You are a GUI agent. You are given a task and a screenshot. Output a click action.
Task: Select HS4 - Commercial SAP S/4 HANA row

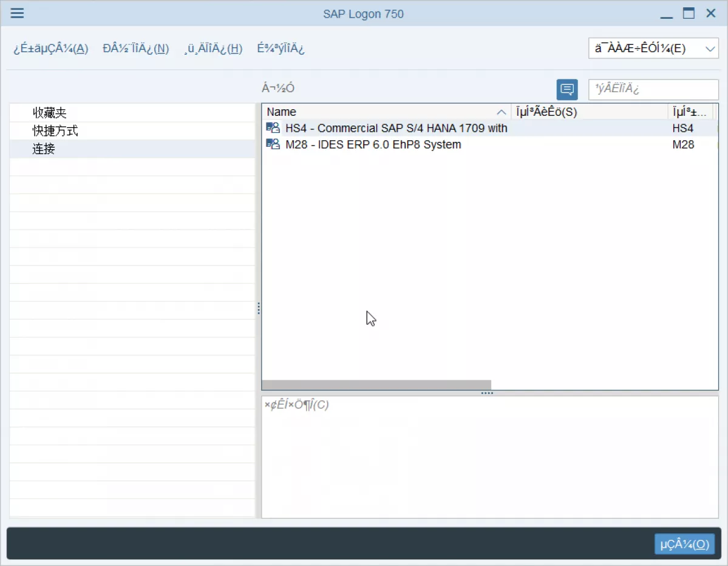point(489,128)
